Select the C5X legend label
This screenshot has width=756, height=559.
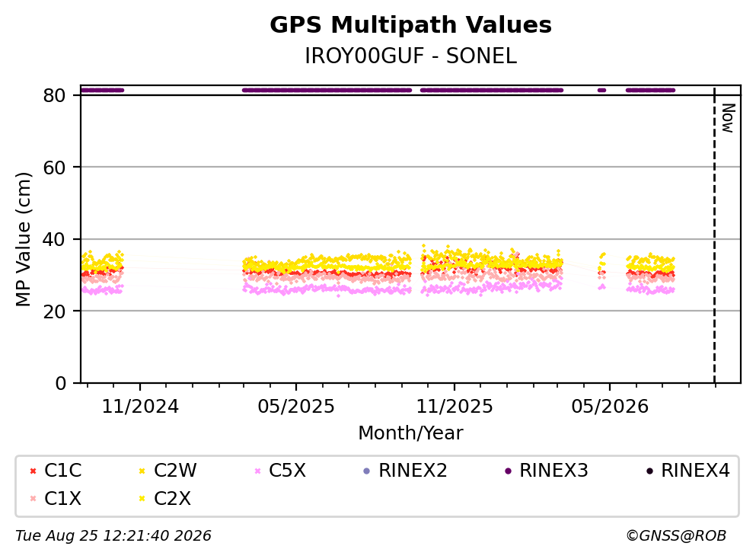[287, 470]
